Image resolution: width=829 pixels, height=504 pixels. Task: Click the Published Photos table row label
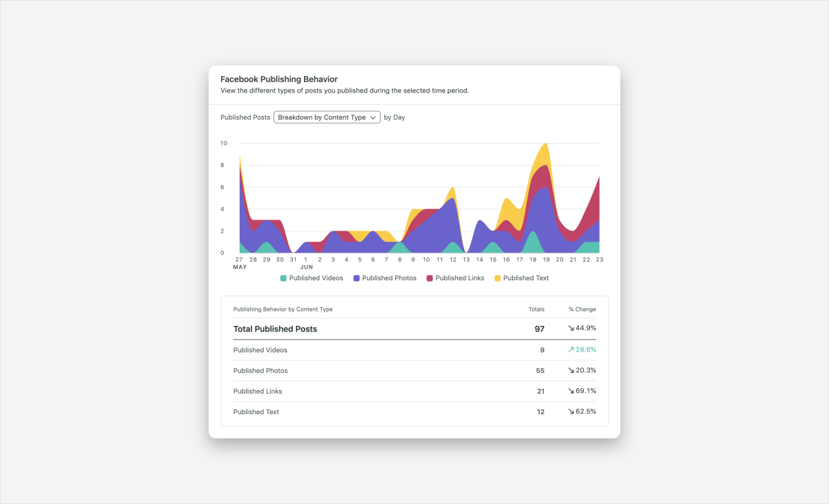(260, 371)
